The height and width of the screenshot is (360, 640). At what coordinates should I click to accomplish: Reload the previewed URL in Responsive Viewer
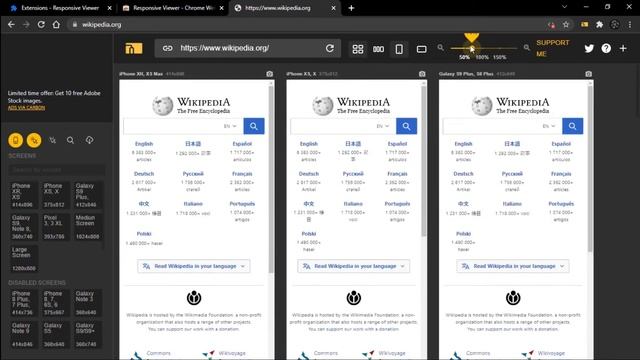tap(330, 48)
